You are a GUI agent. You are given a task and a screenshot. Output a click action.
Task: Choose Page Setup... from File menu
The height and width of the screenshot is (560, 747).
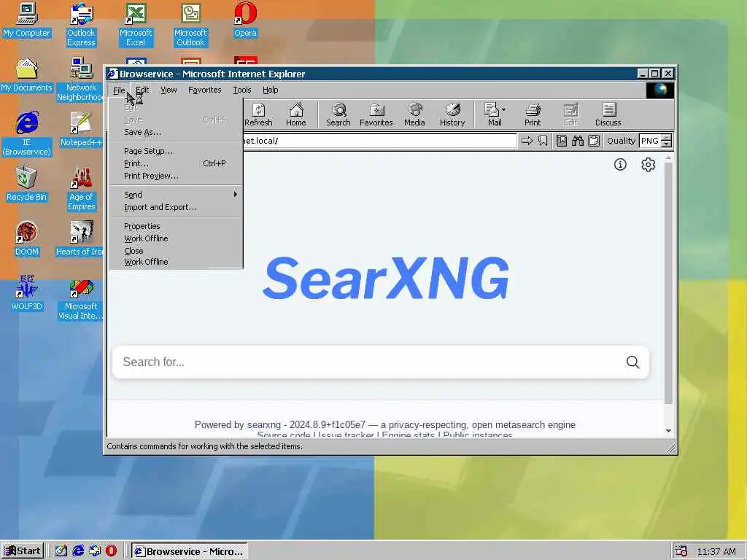point(176,151)
